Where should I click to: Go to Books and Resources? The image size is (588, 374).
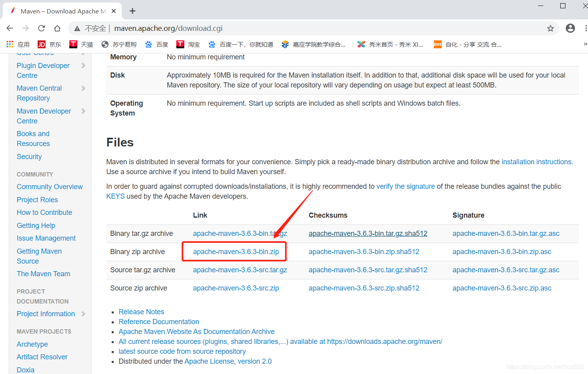pos(33,139)
